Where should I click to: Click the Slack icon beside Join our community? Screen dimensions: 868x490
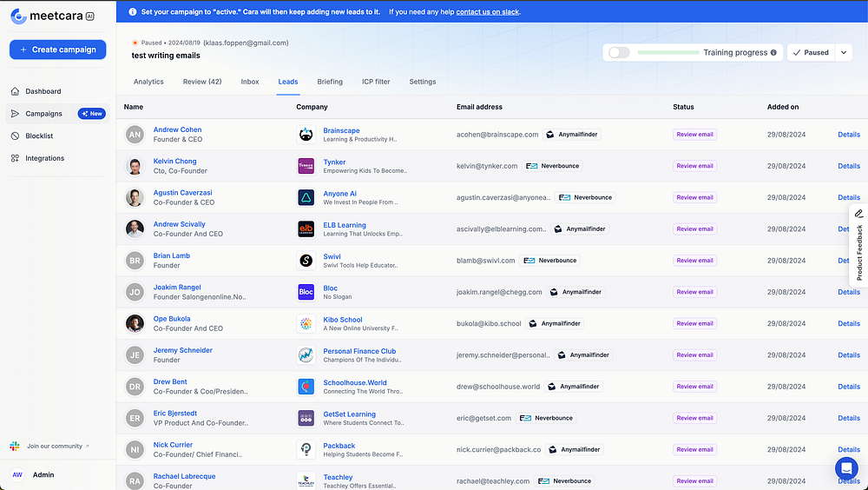pos(15,446)
